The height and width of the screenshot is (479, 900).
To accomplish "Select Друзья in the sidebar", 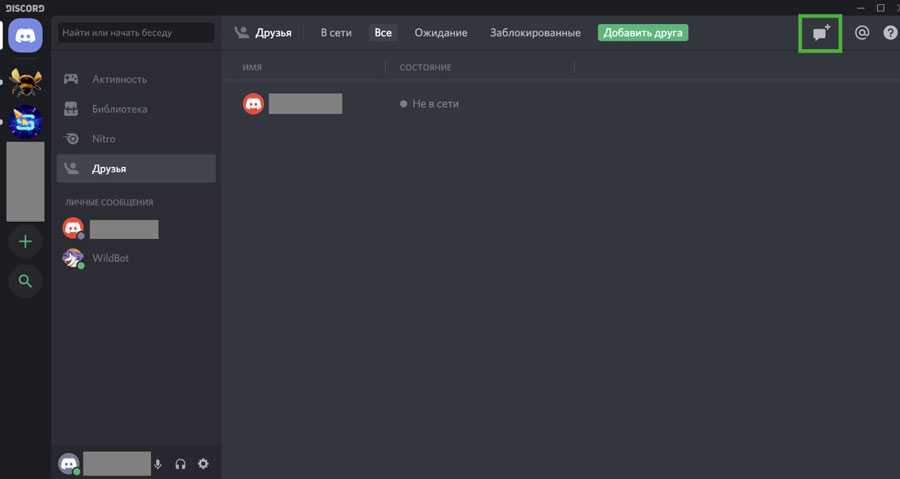I will coord(136,169).
